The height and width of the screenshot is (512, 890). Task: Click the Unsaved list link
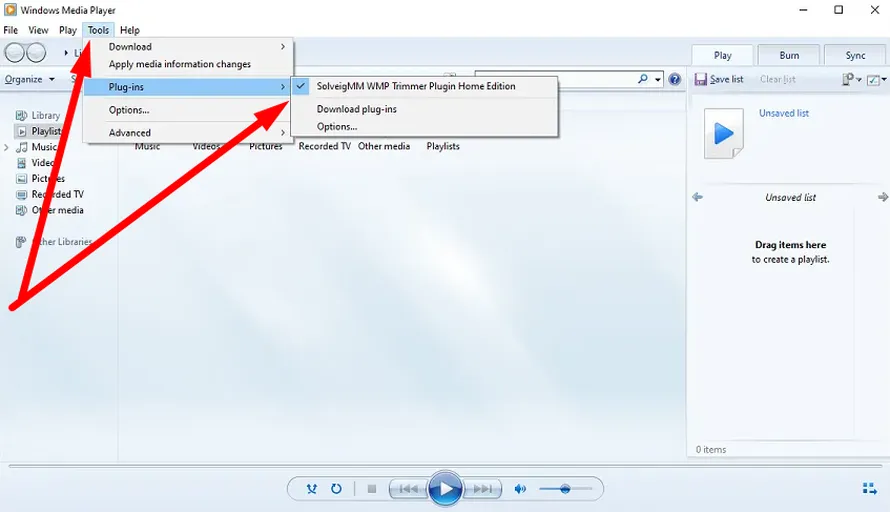(x=783, y=113)
